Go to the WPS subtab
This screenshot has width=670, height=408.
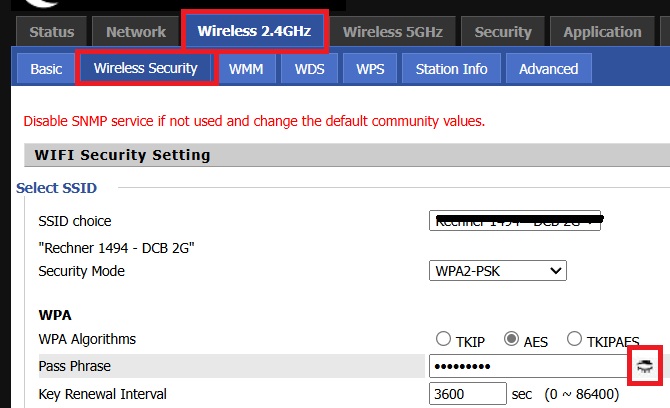[371, 69]
